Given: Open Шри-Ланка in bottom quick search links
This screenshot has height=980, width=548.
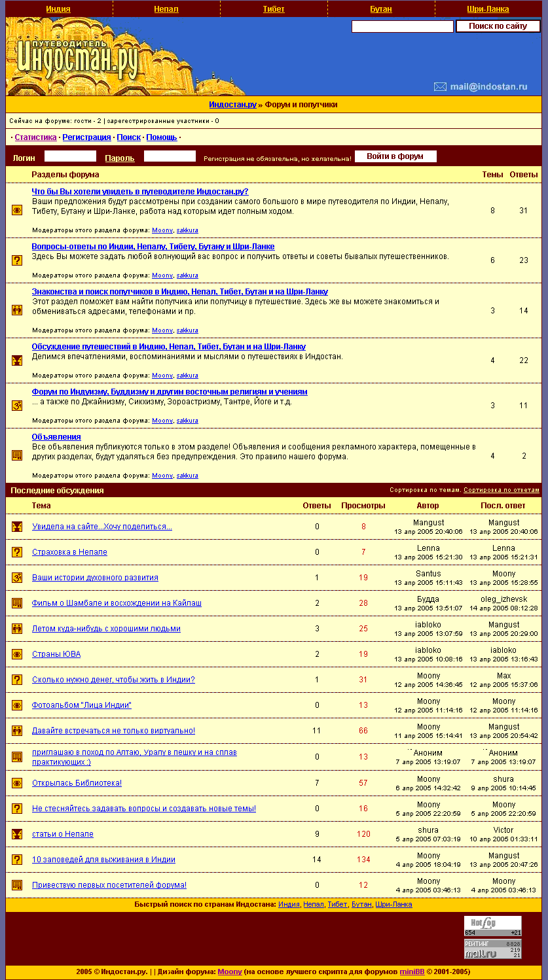Looking at the screenshot, I should click(x=393, y=905).
